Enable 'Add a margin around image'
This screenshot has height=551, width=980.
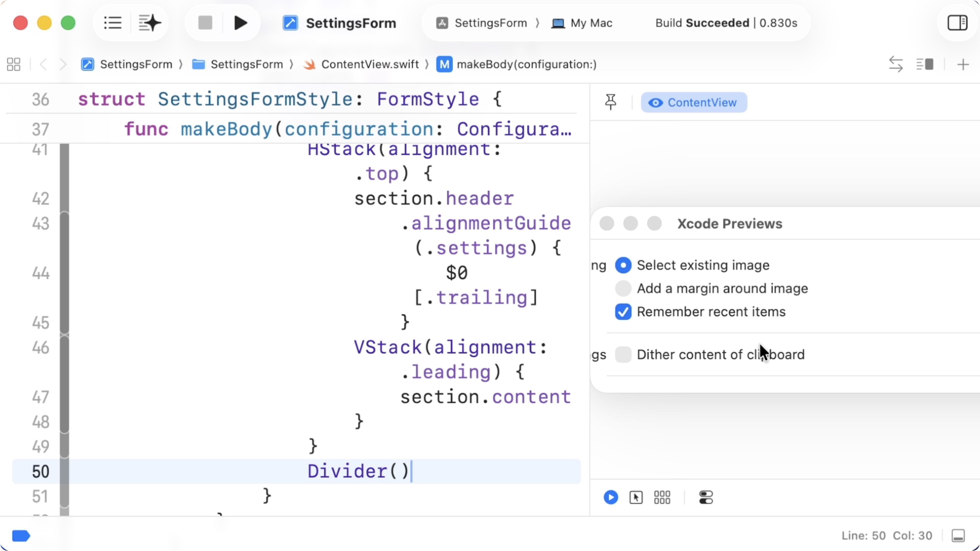(623, 289)
